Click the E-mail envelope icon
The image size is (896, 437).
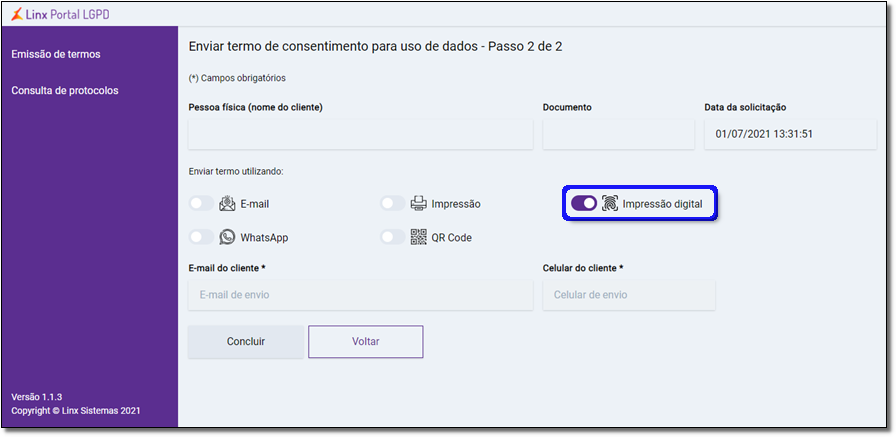tap(227, 203)
